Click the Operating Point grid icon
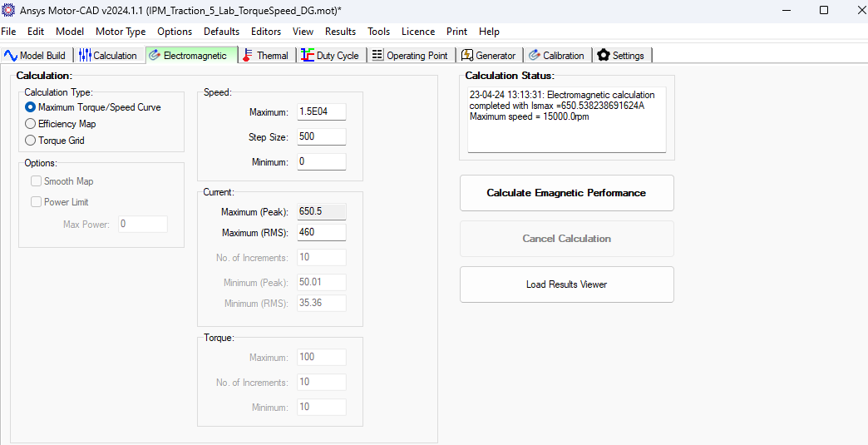868x445 pixels. click(377, 55)
